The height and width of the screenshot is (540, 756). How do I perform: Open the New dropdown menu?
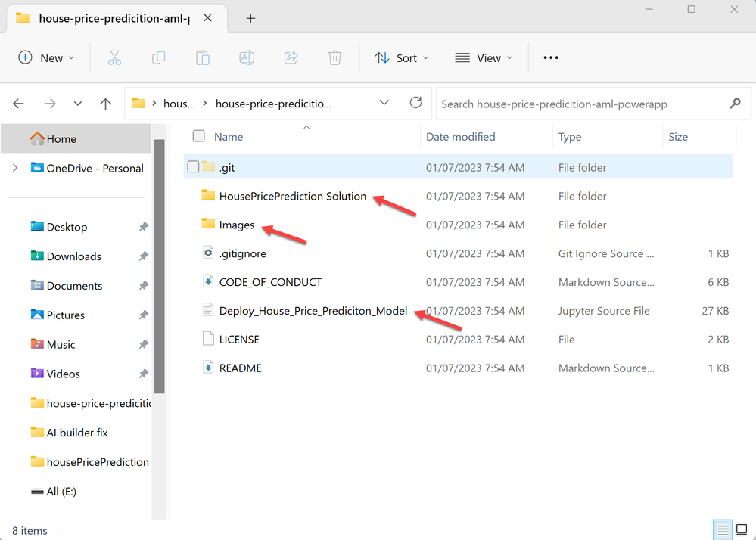tap(46, 57)
